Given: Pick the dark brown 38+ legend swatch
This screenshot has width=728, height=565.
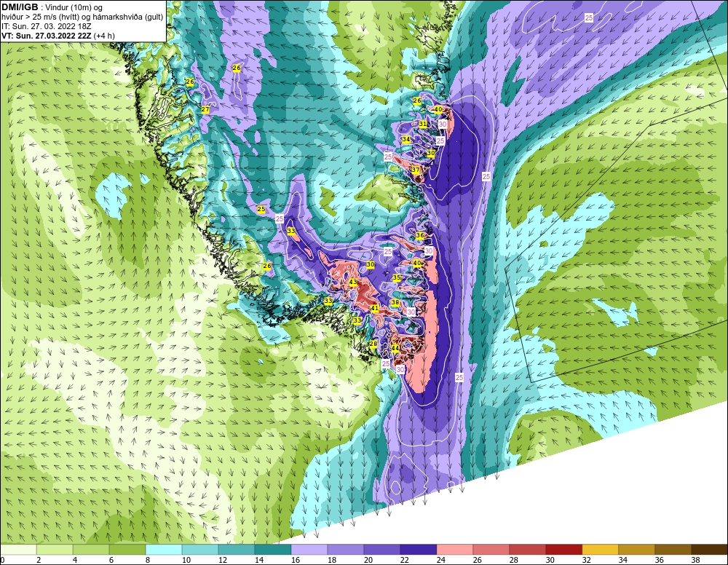Looking at the screenshot, I should tap(709, 549).
